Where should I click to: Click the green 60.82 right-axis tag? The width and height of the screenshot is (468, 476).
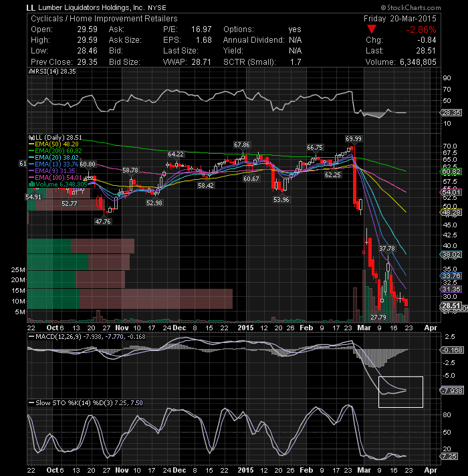[x=451, y=172]
